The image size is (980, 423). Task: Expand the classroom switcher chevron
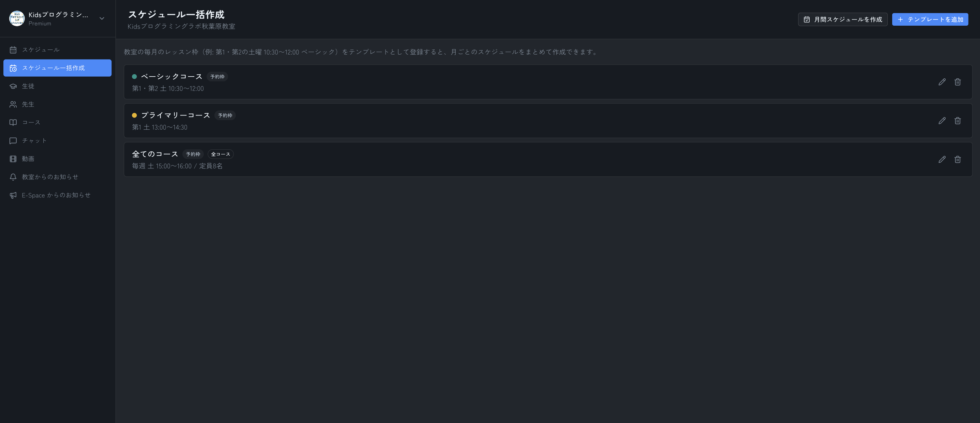point(102,18)
